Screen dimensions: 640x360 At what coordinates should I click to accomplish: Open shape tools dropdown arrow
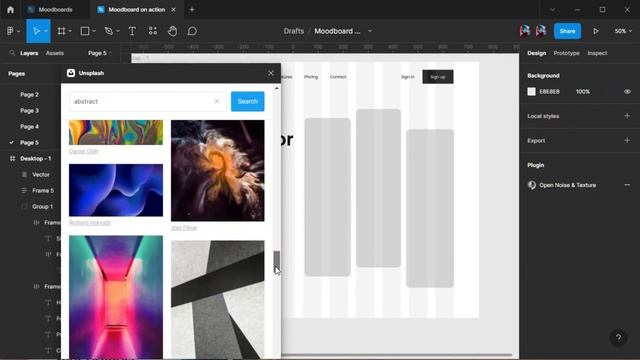coord(94,31)
